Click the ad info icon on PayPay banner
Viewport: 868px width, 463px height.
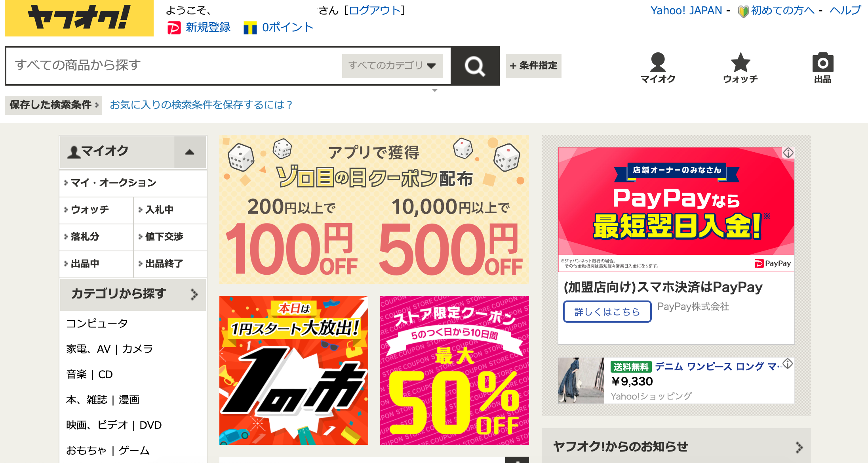click(788, 153)
